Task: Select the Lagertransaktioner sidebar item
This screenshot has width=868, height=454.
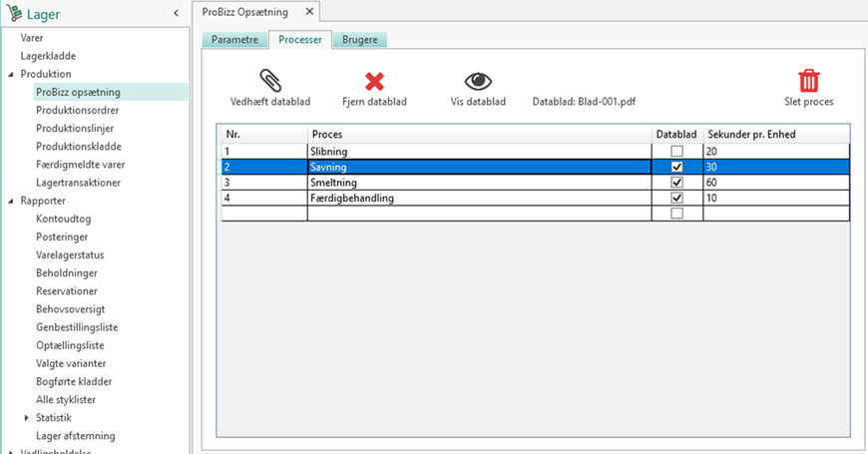Action: pos(78,183)
